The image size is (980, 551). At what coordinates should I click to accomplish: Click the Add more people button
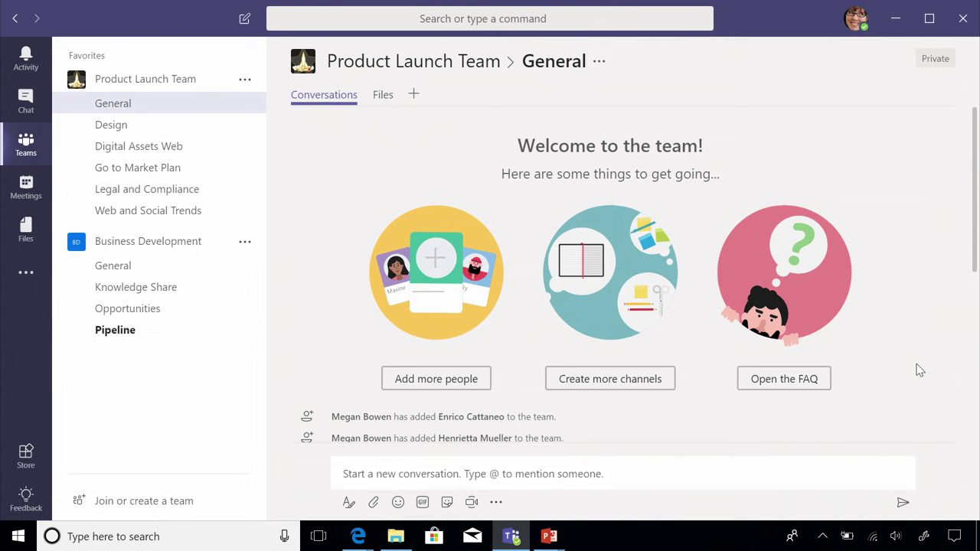436,379
